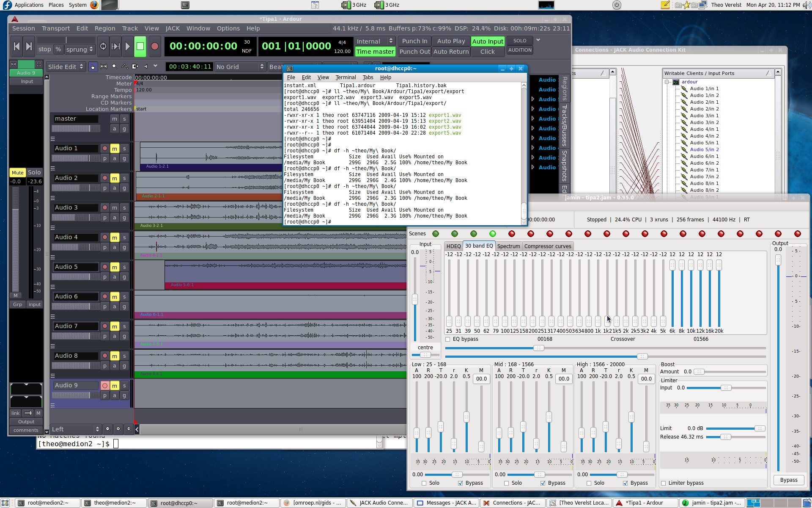Toggle the Mute button in mixer strip
This screenshot has height=508, width=812.
coord(18,172)
